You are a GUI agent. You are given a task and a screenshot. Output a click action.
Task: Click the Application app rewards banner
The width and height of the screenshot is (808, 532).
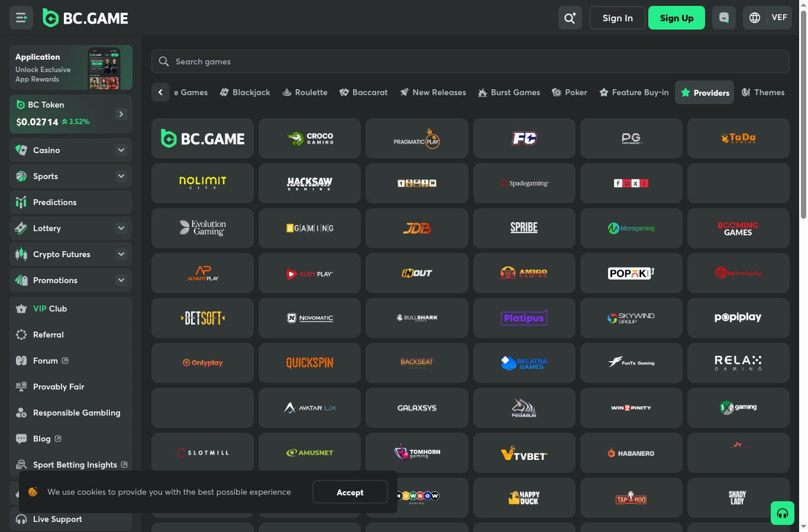(71, 67)
